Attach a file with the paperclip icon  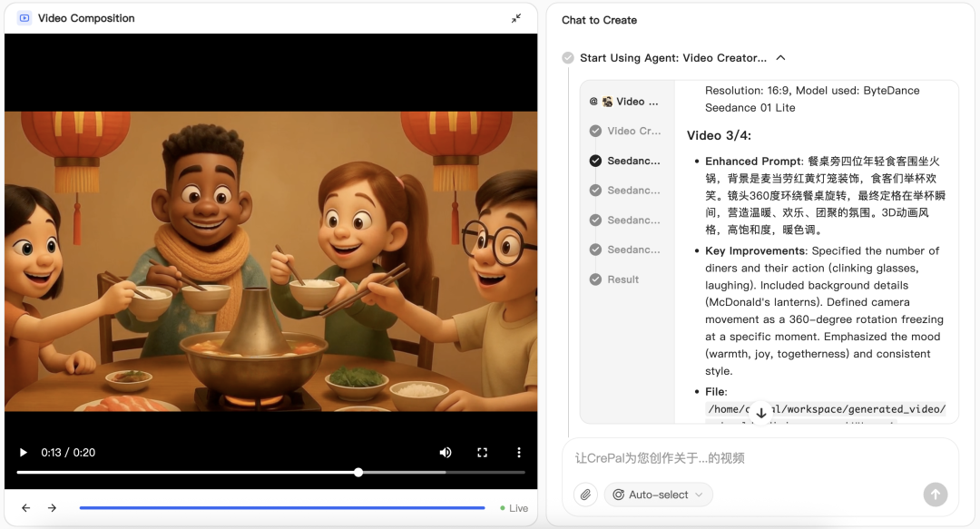pos(585,495)
